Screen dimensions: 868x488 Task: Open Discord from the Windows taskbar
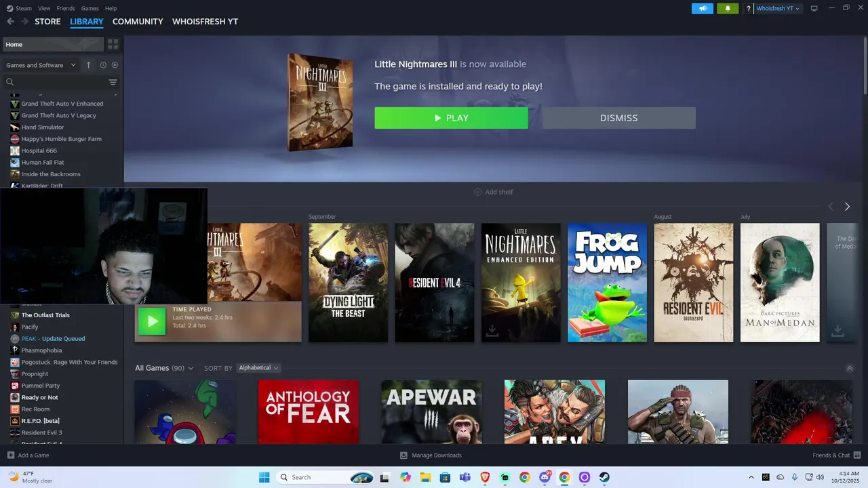pyautogui.click(x=545, y=477)
